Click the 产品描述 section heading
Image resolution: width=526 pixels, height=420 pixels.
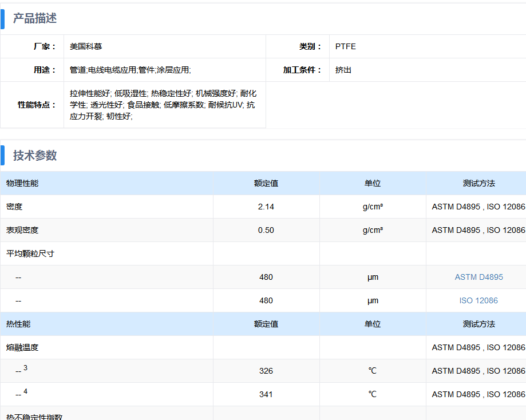35,18
